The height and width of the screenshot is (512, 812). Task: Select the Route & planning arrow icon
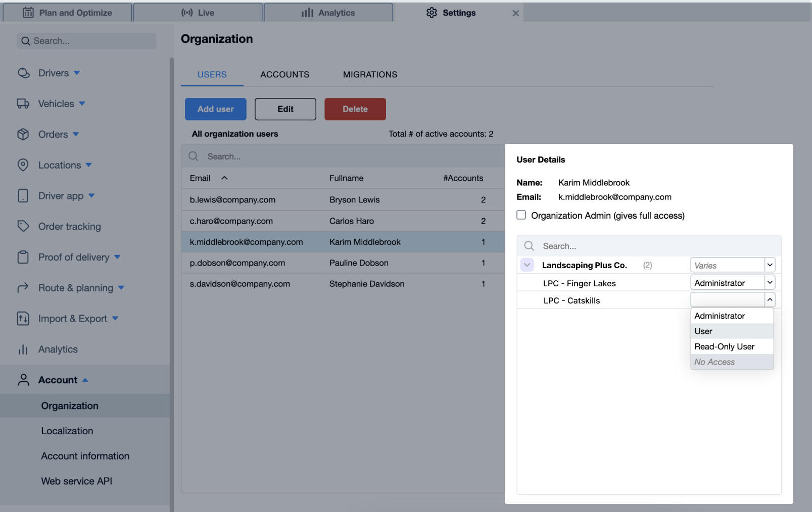tap(23, 288)
